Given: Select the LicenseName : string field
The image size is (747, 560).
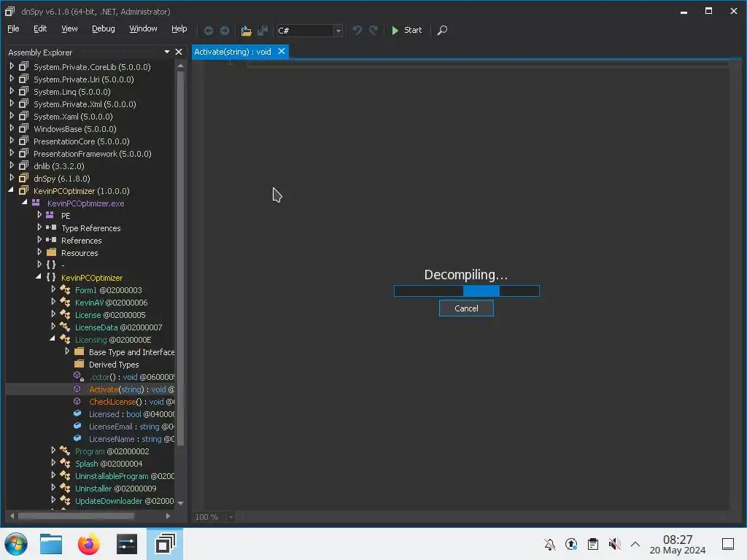Looking at the screenshot, I should (x=131, y=439).
